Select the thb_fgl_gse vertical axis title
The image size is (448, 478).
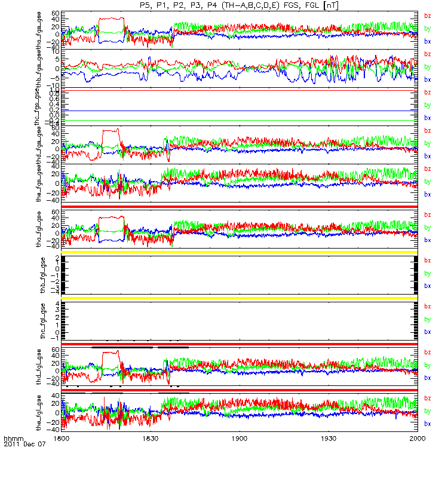tap(42, 275)
